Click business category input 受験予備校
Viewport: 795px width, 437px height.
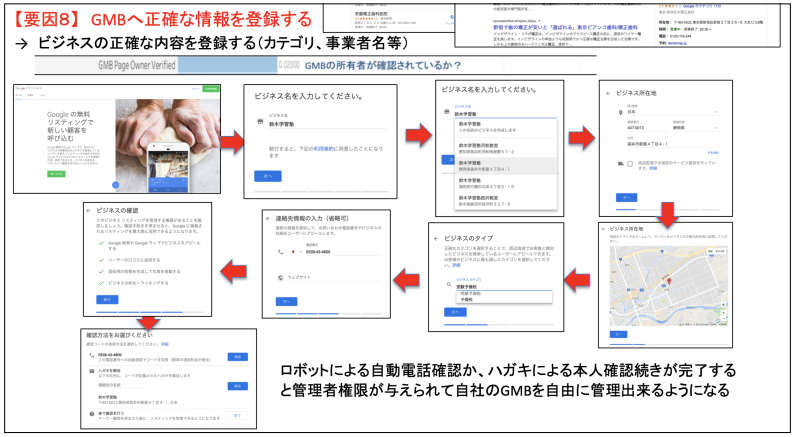pos(503,286)
